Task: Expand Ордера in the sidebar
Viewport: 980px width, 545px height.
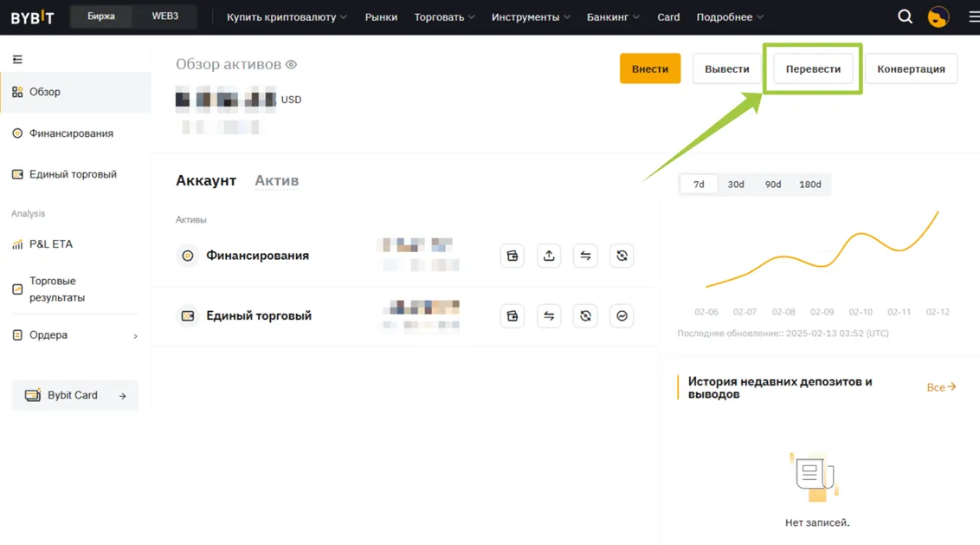Action: click(x=74, y=335)
